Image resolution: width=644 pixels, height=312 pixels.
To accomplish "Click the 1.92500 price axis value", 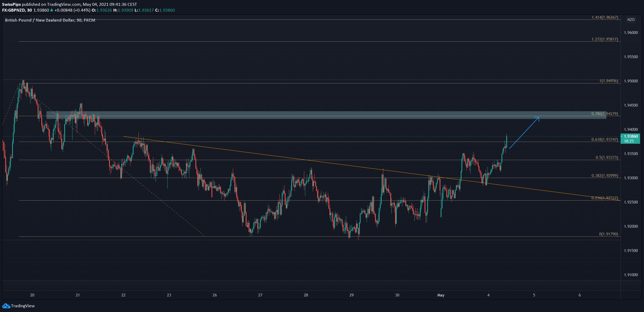I will 631,202.
